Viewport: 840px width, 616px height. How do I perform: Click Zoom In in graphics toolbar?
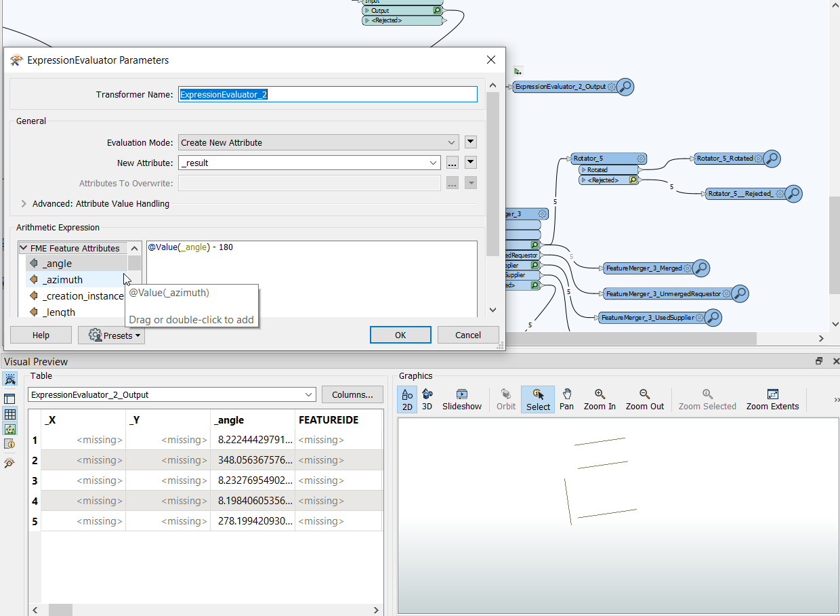pos(600,399)
